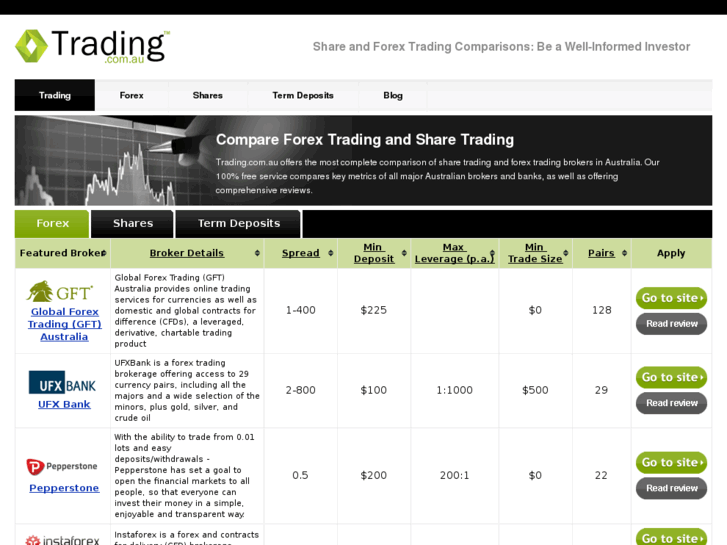This screenshot has width=727, height=545.
Task: Click Go to site for UFX Bank
Action: point(671,377)
